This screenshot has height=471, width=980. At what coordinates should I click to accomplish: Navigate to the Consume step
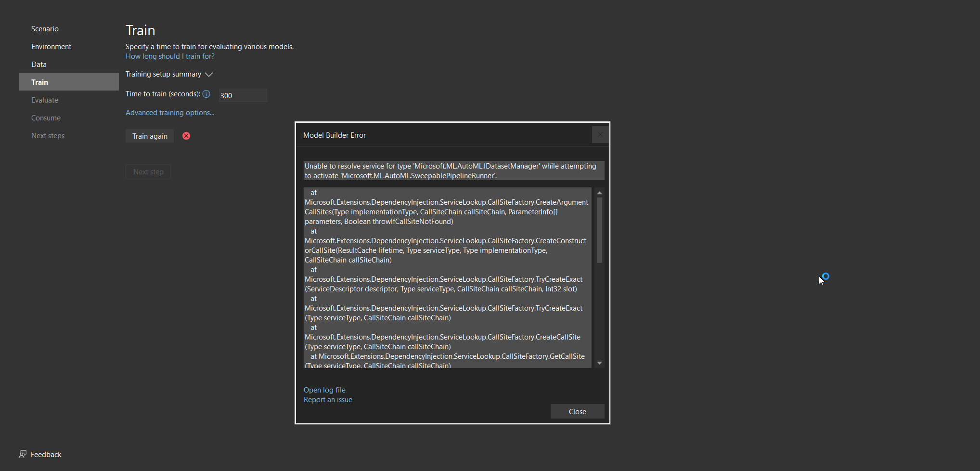(x=46, y=118)
